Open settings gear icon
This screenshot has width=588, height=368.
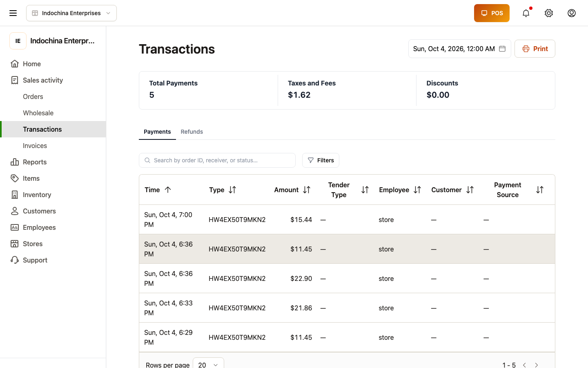[549, 13]
